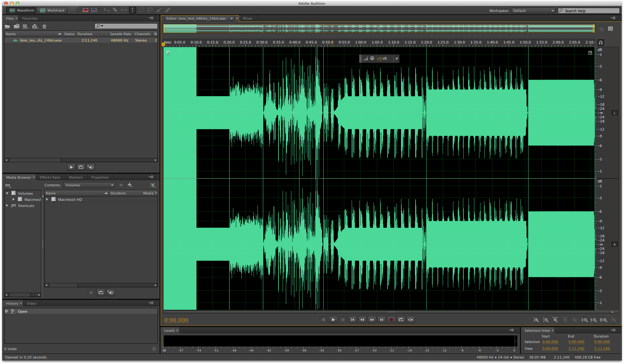
Task: Click the Rewind transport button
Action: [362, 320]
